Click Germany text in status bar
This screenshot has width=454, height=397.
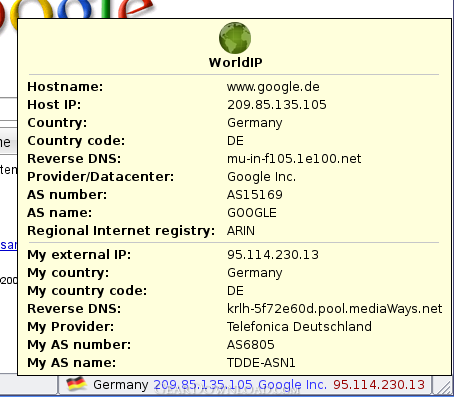pos(121,385)
